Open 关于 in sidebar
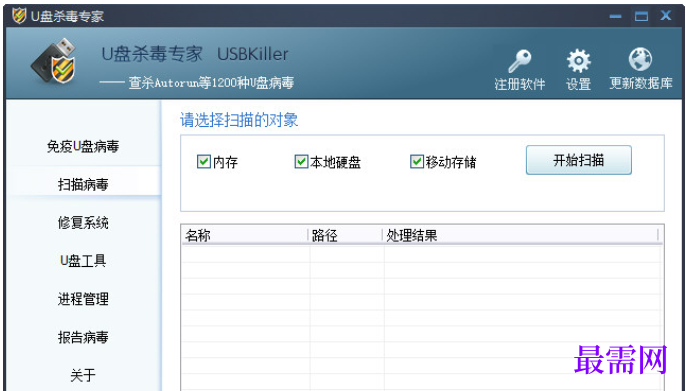 coord(83,375)
